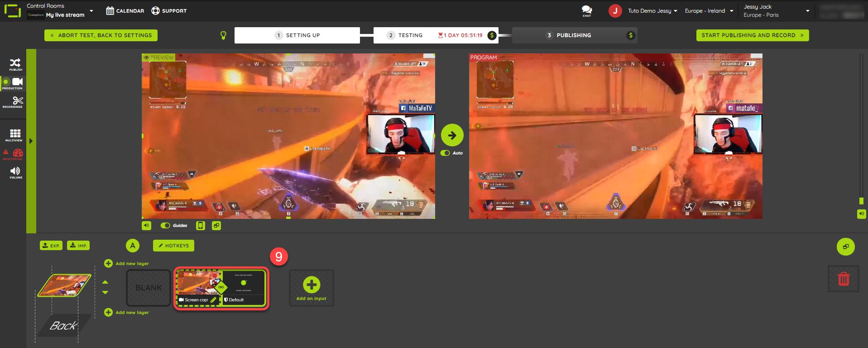
Task: Click the Hotkeys button
Action: [x=173, y=246]
